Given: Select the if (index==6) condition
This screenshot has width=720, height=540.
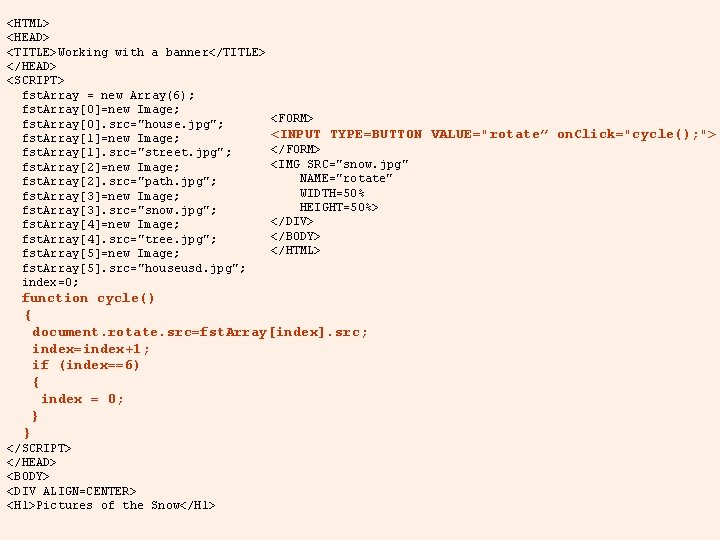Looking at the screenshot, I should click(85, 365).
